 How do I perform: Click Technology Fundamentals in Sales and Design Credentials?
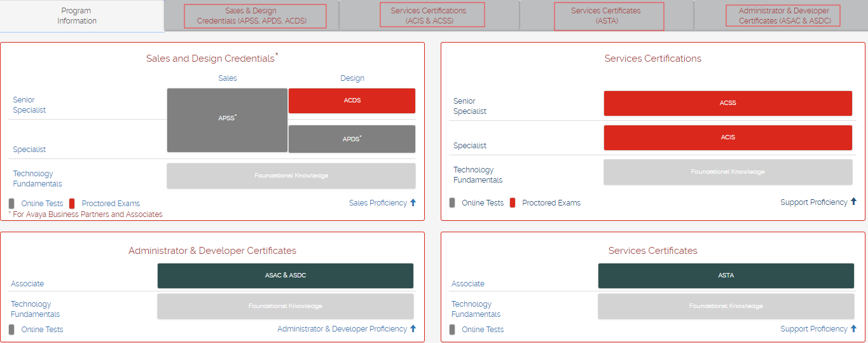coord(38,179)
